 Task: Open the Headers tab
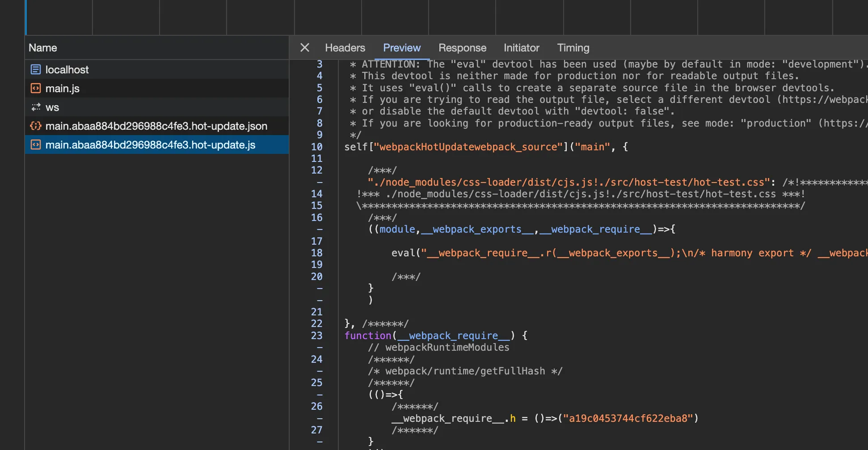tap(345, 48)
